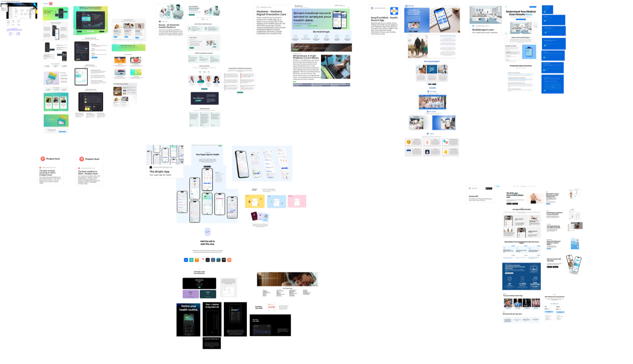Click the clipboard illustration on Medlabreport page
Screen dimensions: 633x364
click(x=529, y=51)
